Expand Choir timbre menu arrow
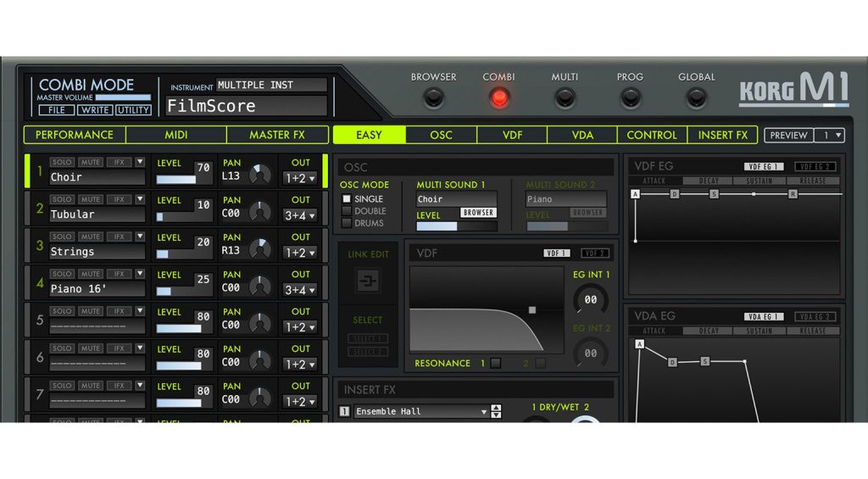The width and height of the screenshot is (868, 479). coord(140,162)
